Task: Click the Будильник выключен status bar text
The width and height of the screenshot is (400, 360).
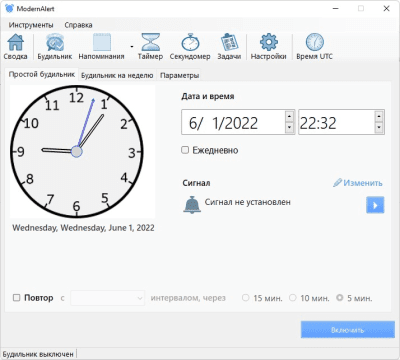Action: [x=38, y=354]
